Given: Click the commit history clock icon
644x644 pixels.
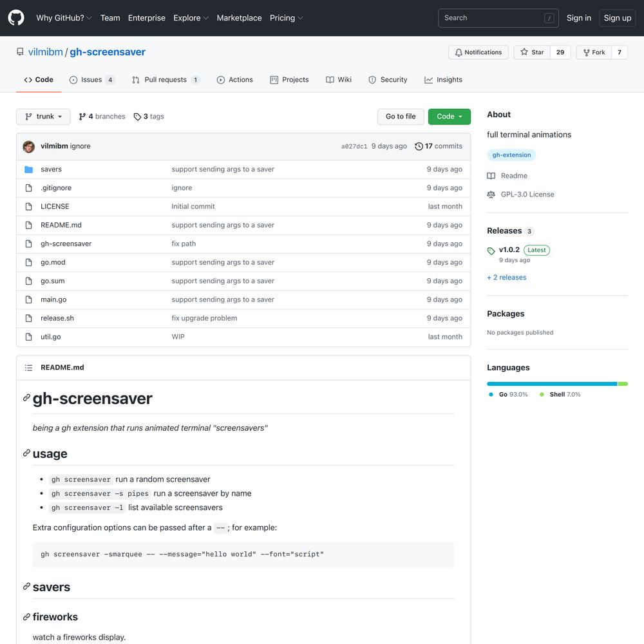Looking at the screenshot, I should click(419, 146).
